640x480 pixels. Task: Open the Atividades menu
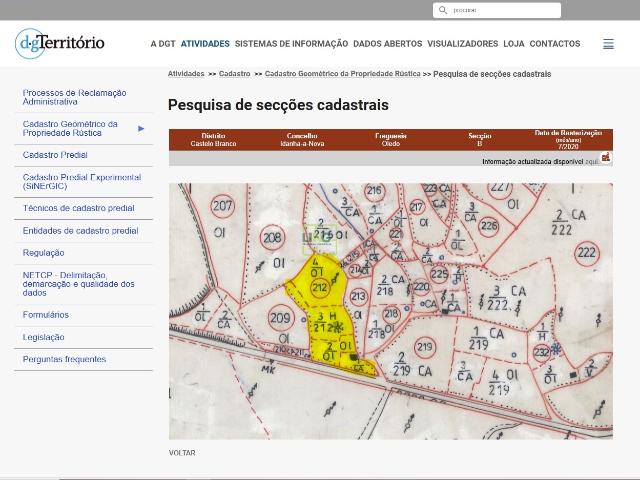pyautogui.click(x=205, y=44)
